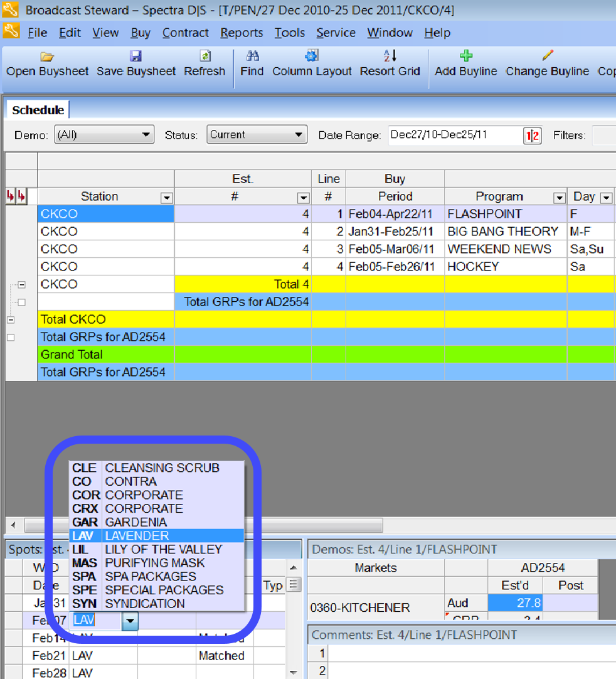The height and width of the screenshot is (679, 616).
Task: Open the Contract menu
Action: coord(185,33)
